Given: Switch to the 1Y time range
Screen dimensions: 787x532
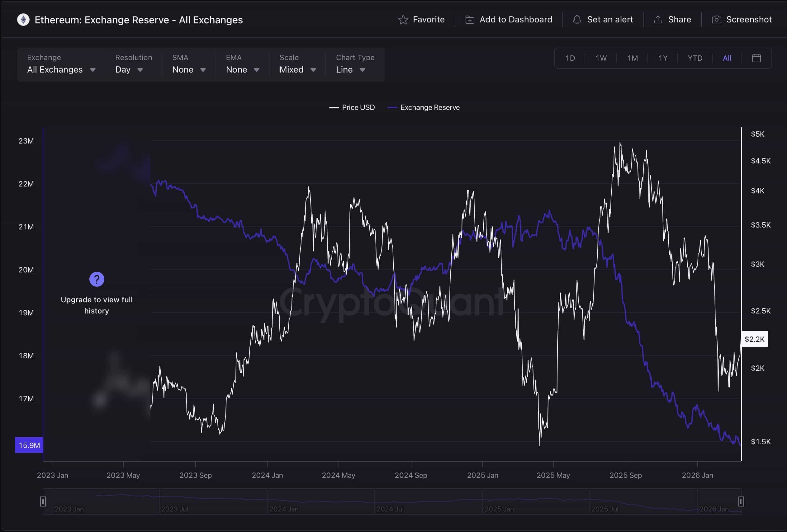Looking at the screenshot, I should tap(663, 58).
